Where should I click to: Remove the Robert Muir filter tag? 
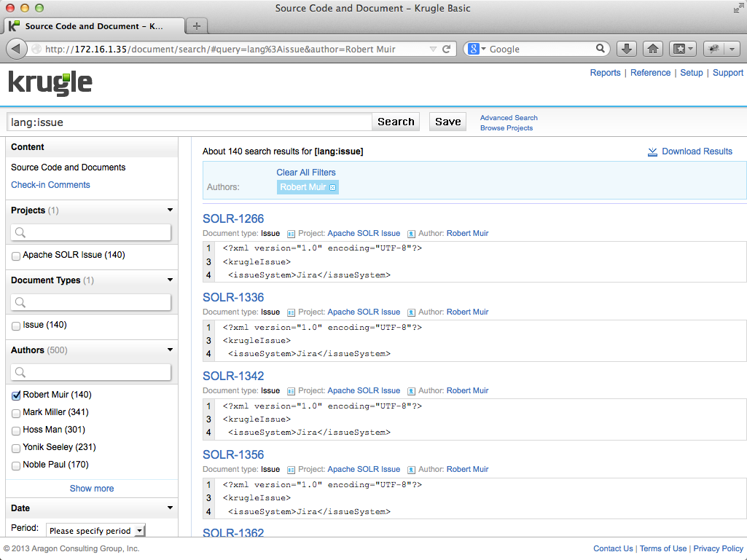pyautogui.click(x=333, y=188)
